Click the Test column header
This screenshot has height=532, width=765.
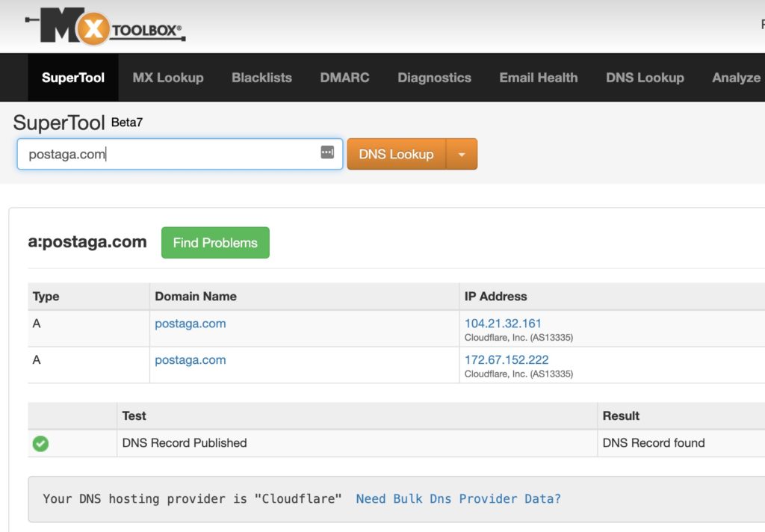[x=357, y=416]
